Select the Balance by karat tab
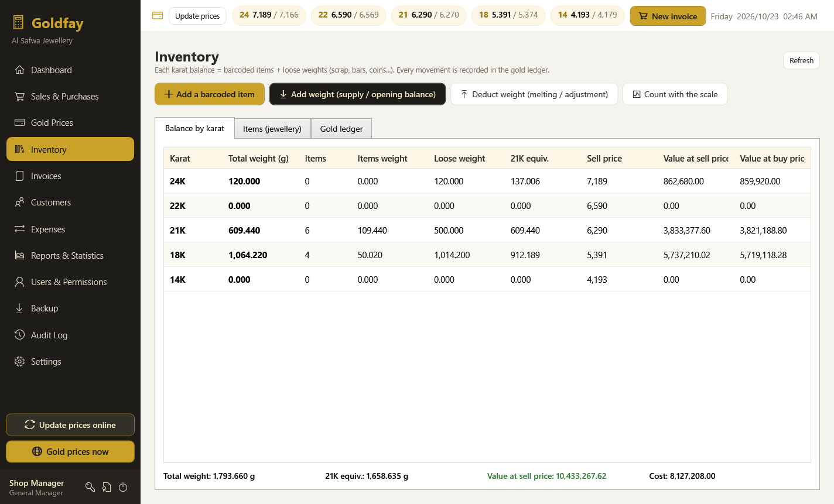The image size is (834, 504). [194, 128]
